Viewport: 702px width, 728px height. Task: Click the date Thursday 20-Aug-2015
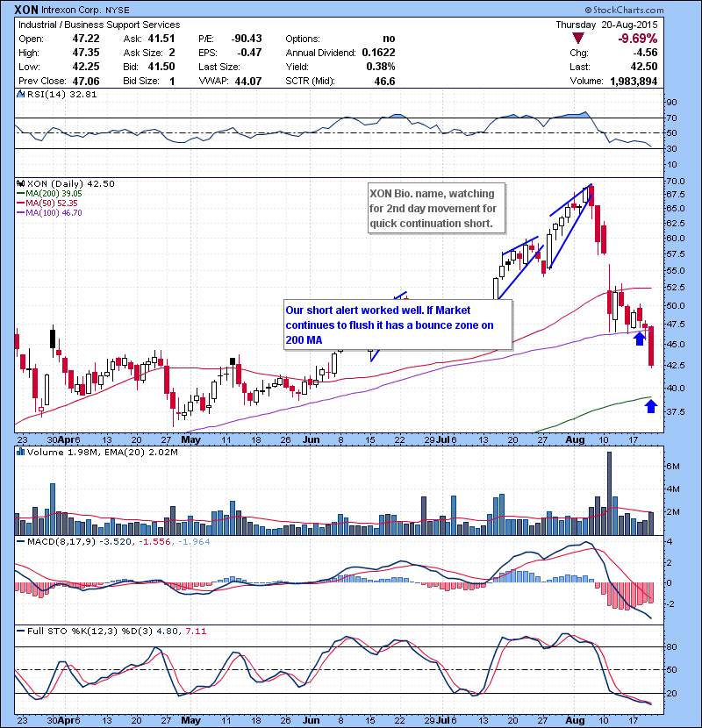[606, 25]
